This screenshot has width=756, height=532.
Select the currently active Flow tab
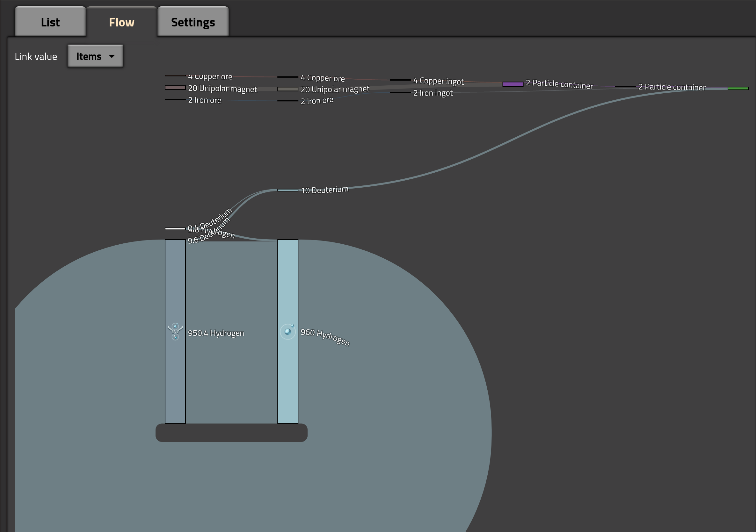pos(121,22)
